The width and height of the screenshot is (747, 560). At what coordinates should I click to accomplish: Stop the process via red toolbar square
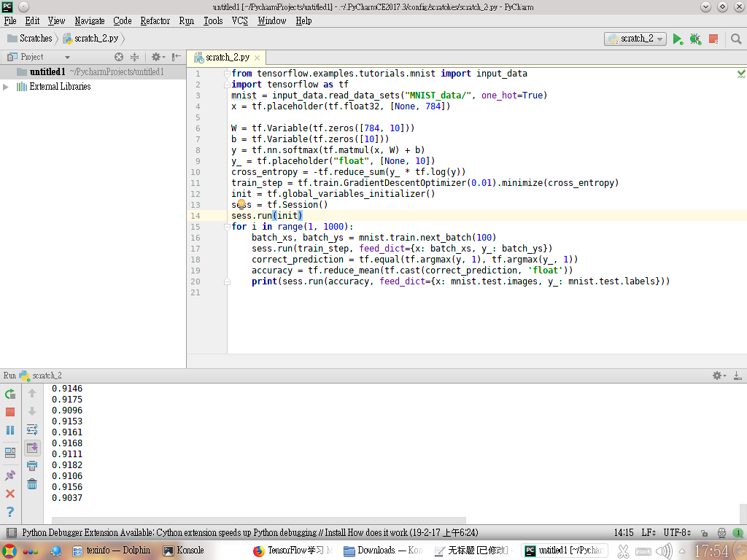713,39
